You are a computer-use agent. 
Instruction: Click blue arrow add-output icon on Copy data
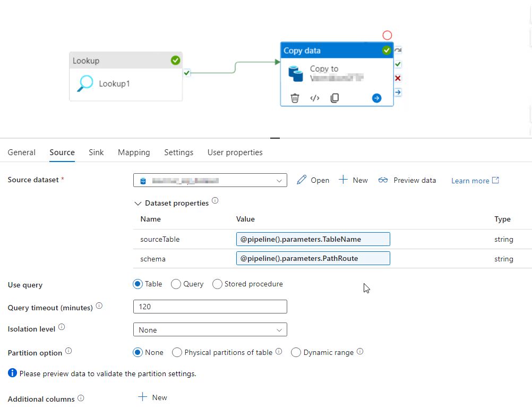(376, 98)
